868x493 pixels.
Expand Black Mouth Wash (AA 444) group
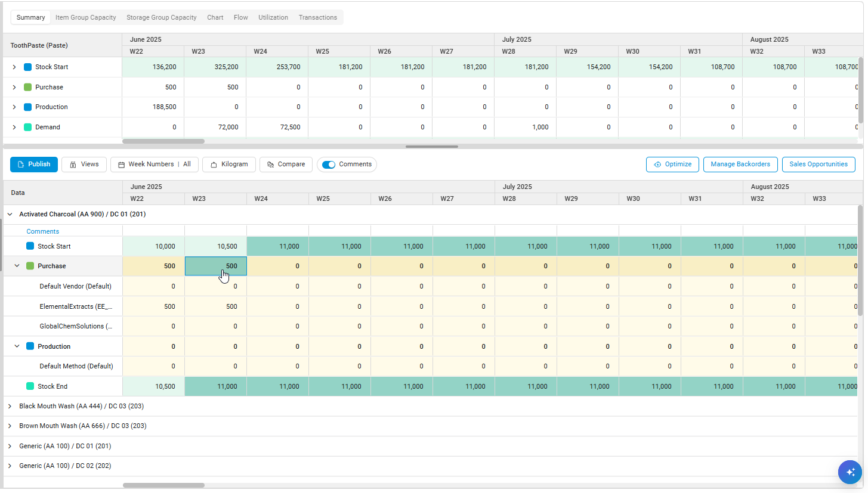pyautogui.click(x=10, y=406)
